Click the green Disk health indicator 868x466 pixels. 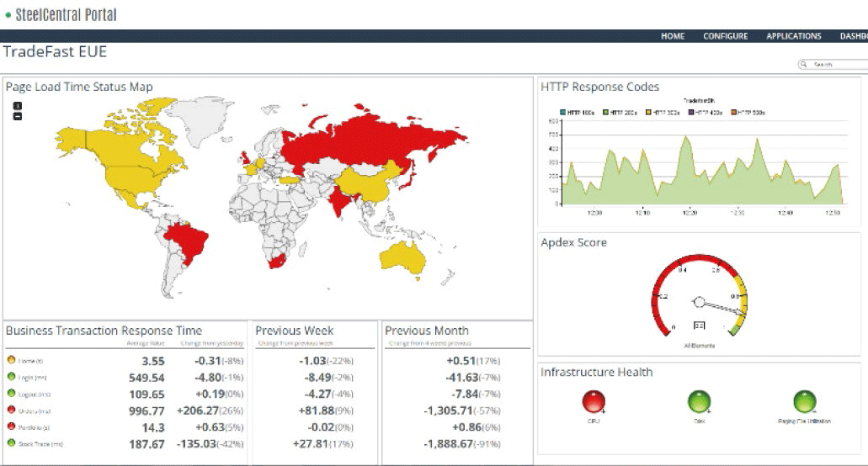click(699, 401)
